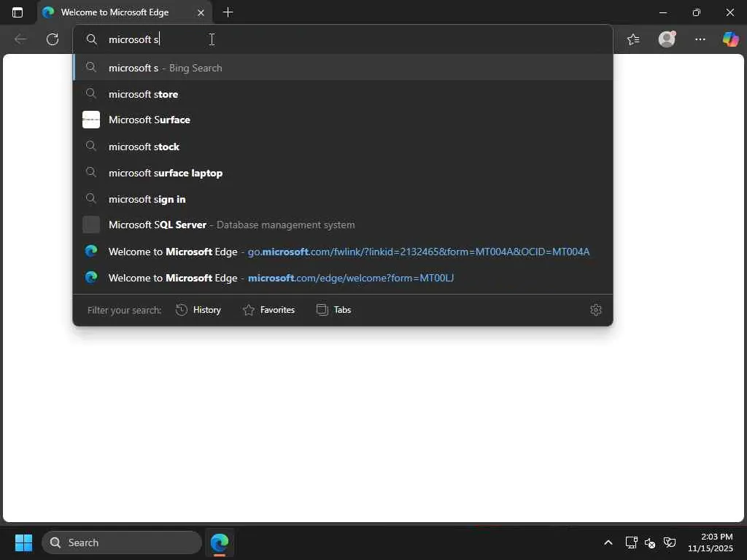Choose the 'microsoft store' suggestion
This screenshot has height=560, width=747.
[343, 94]
